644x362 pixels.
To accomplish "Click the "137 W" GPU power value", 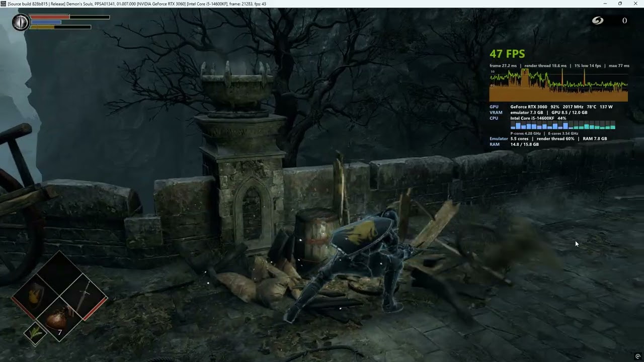I will pyautogui.click(x=606, y=107).
